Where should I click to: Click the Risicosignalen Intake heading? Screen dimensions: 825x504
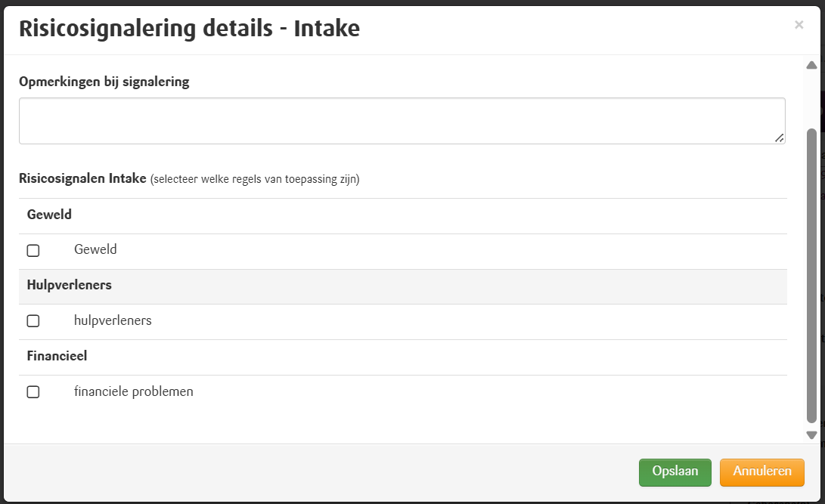point(82,179)
